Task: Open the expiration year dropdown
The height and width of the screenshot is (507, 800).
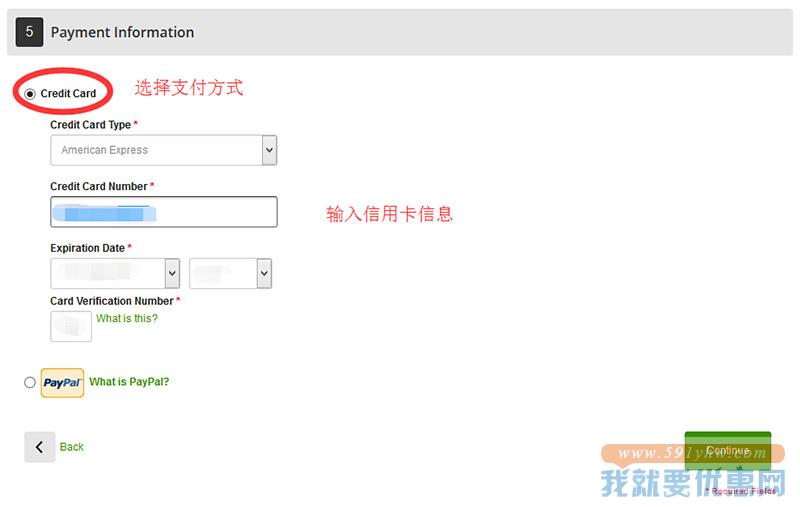Action: coord(230,273)
